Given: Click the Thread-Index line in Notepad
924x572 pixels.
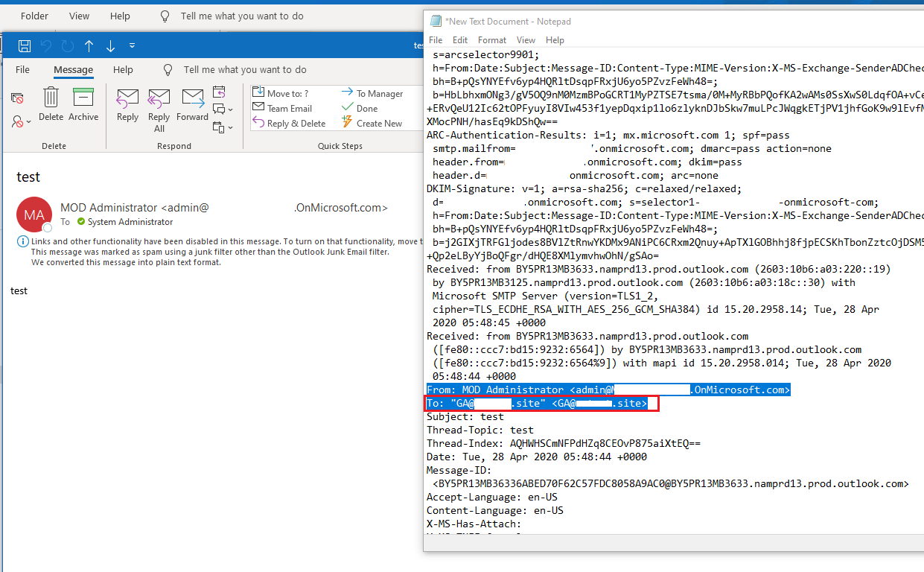Looking at the screenshot, I should [564, 444].
